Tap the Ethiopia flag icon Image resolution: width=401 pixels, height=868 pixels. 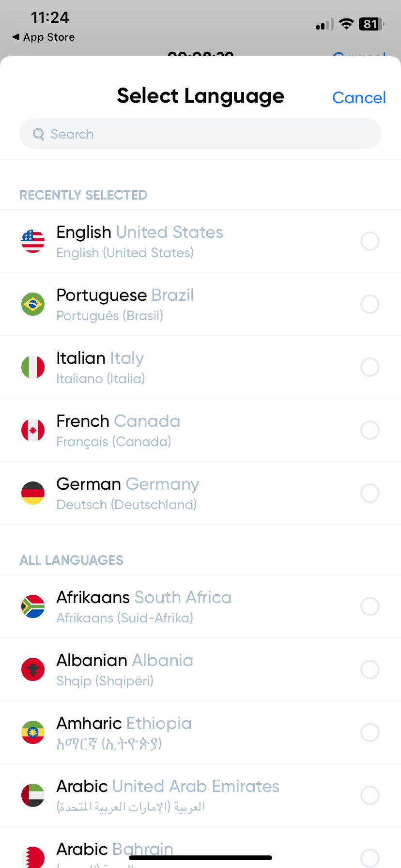[x=33, y=732]
